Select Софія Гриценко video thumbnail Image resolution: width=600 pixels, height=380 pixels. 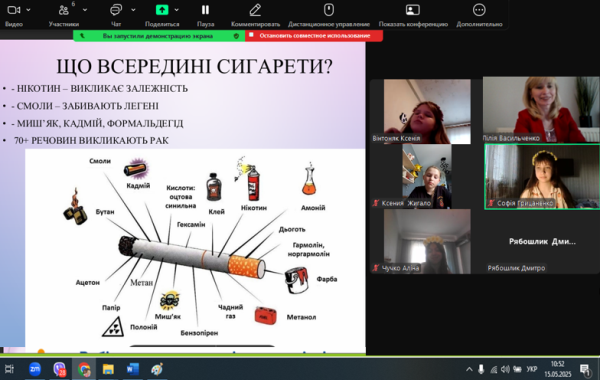coord(542,176)
